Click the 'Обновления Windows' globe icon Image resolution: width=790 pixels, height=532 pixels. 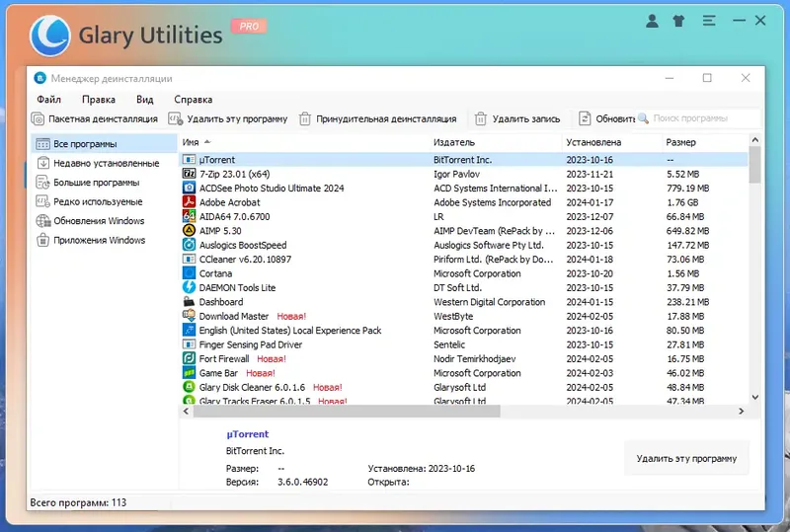pyautogui.click(x=42, y=221)
